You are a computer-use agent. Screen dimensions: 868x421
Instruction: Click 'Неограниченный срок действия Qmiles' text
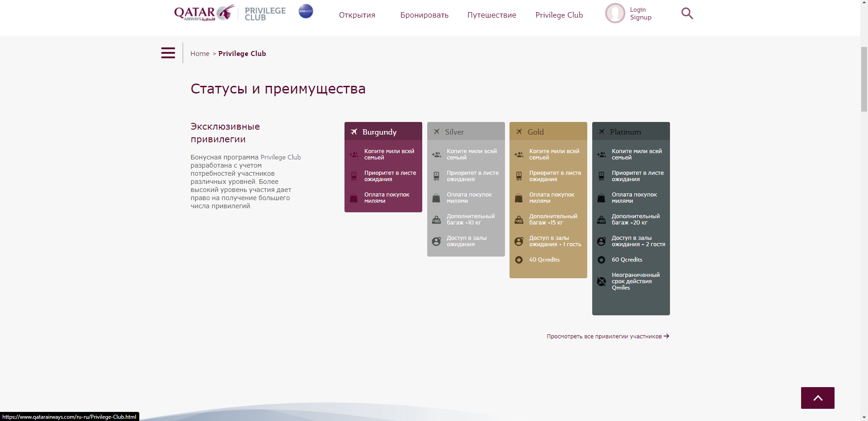tap(636, 281)
